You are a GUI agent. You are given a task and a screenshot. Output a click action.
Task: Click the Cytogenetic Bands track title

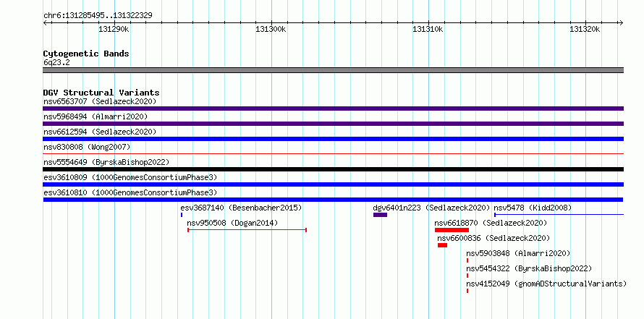[x=86, y=54]
